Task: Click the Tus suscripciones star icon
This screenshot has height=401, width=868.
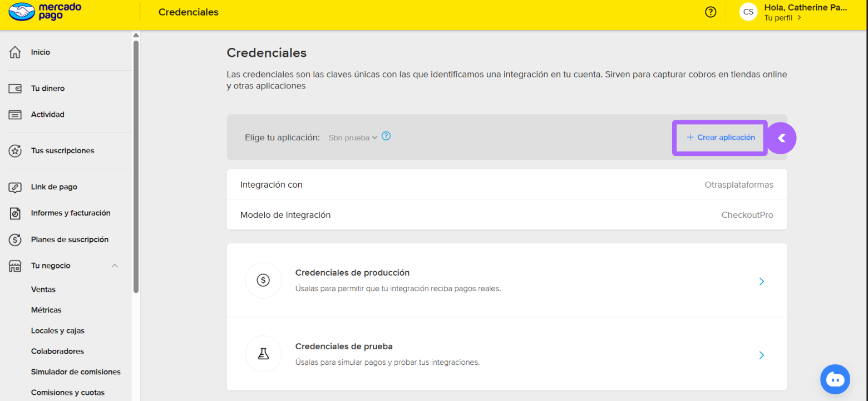Action: point(15,151)
